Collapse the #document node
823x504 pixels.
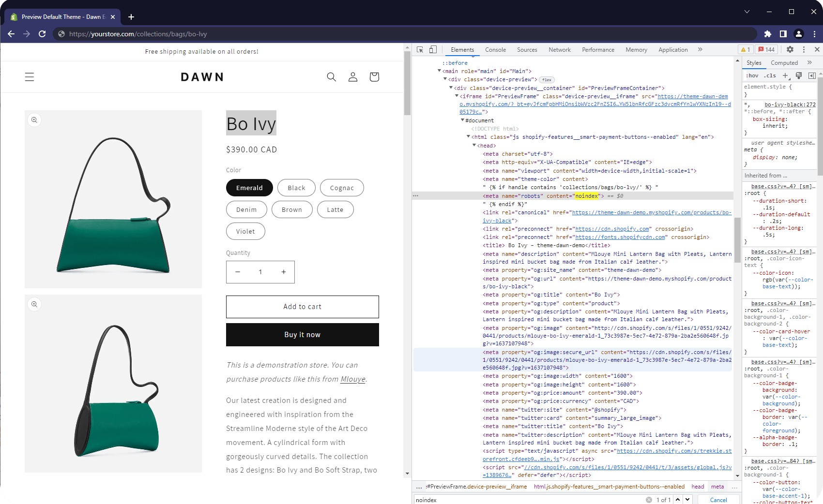pyautogui.click(x=462, y=120)
